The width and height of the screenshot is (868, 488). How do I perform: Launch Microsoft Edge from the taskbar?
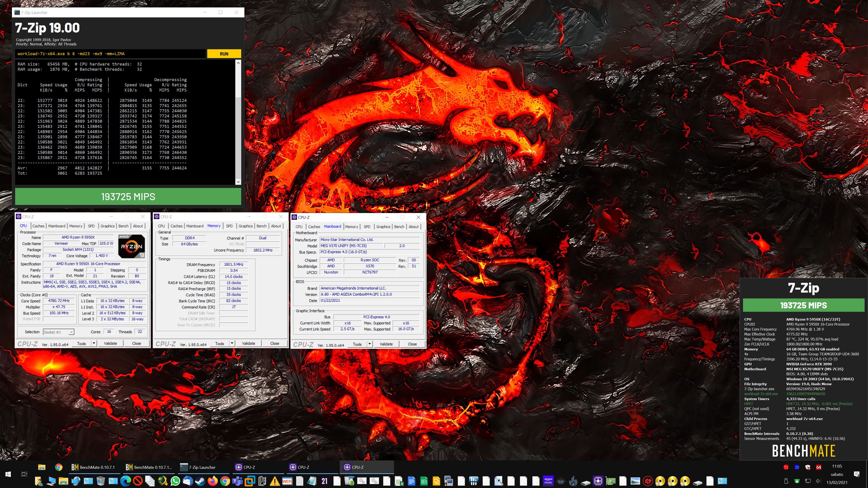[x=126, y=481]
